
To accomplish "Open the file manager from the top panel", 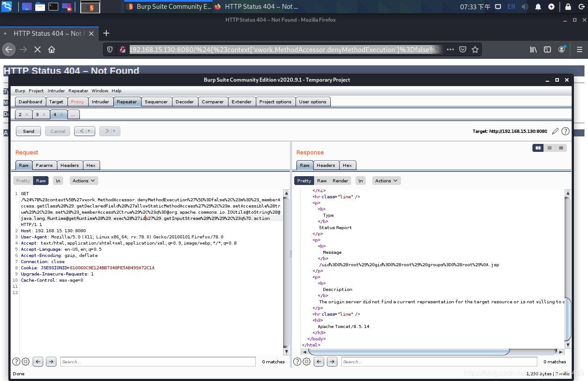I will pos(40,7).
